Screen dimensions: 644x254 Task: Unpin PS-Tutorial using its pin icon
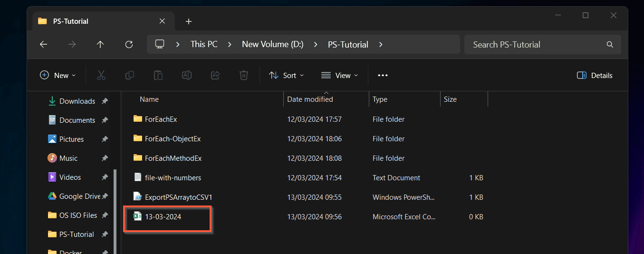click(105, 234)
